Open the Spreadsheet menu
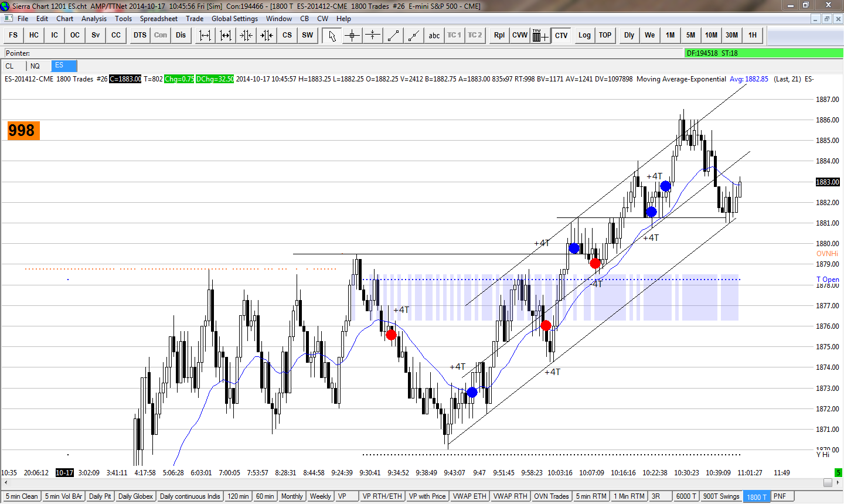 click(159, 19)
